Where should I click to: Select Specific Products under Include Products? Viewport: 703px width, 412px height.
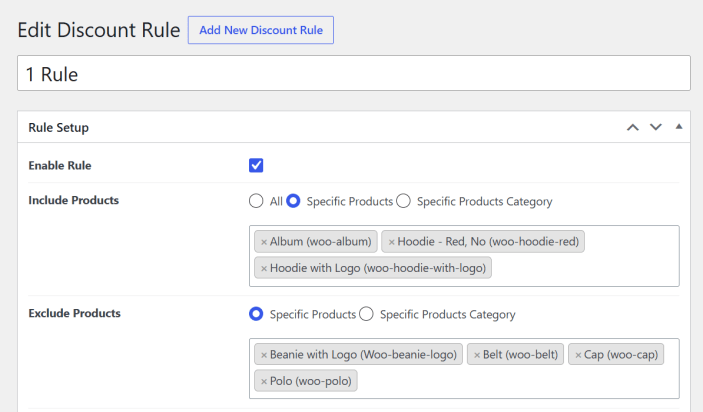click(x=293, y=201)
